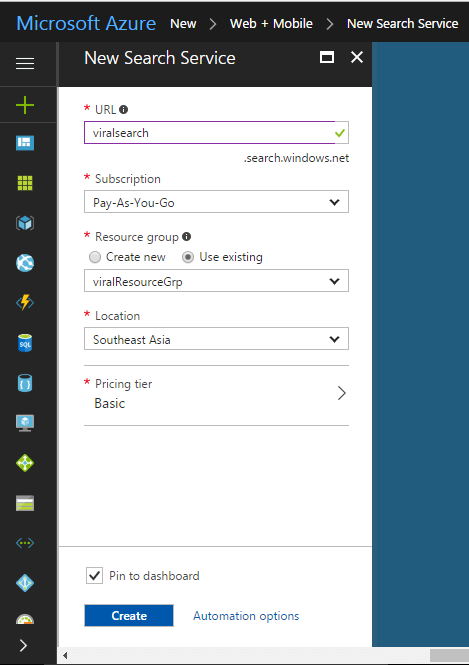Open Resource groups cube icon

(25, 223)
